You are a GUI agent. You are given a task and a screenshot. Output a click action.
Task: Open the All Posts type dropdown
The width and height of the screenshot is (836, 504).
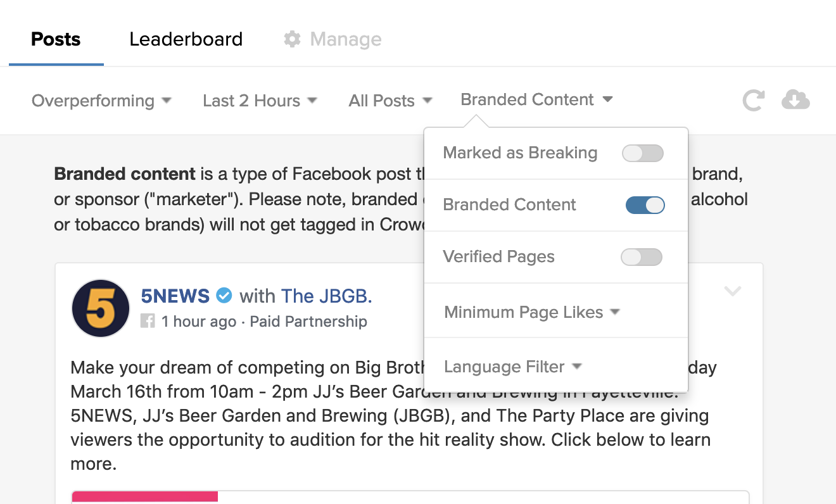(390, 101)
